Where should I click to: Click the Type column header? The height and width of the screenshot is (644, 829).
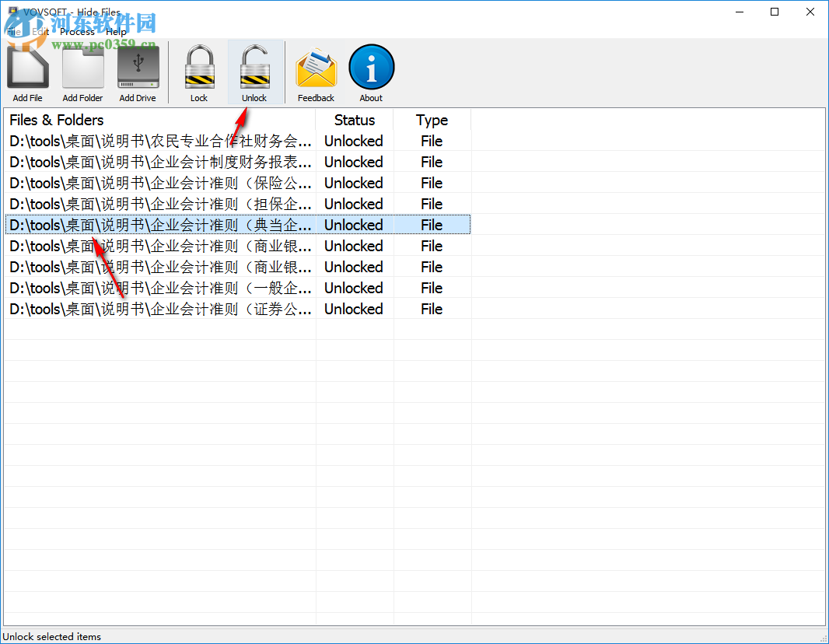tap(432, 120)
